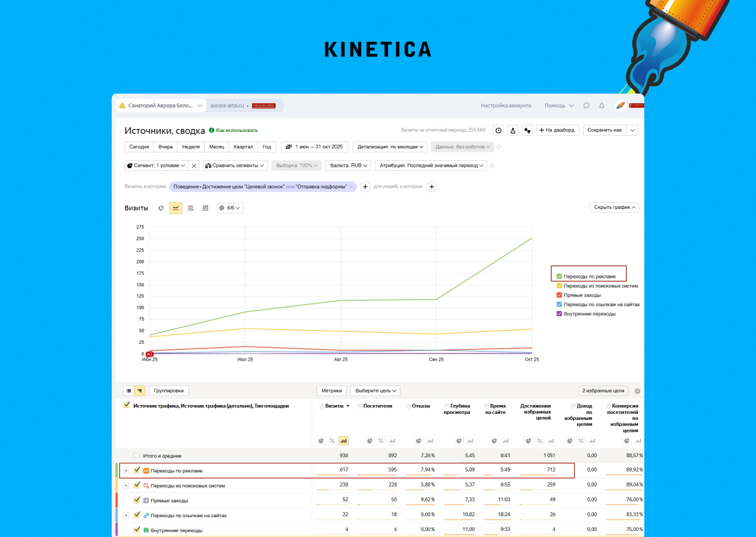Open the chat messages icon

pyautogui.click(x=586, y=106)
